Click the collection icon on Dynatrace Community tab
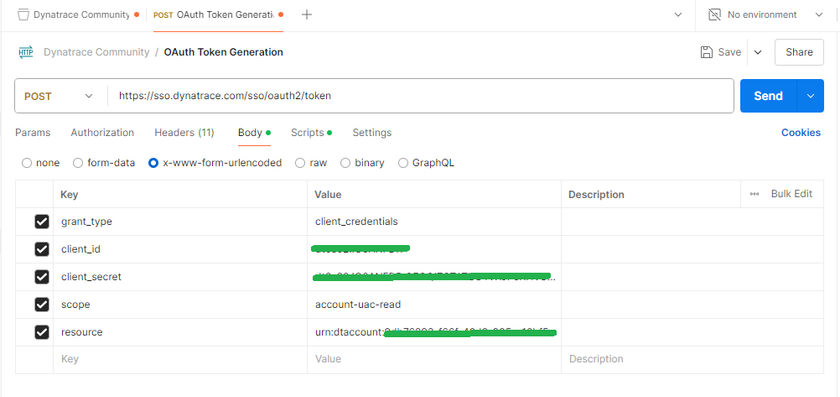This screenshot has height=397, width=840. pyautogui.click(x=22, y=15)
